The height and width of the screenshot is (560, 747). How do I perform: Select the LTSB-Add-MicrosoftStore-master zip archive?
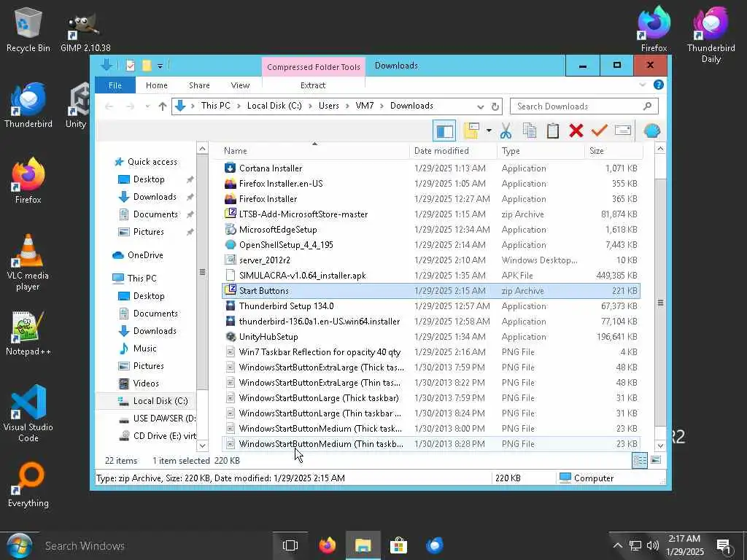pos(430,214)
